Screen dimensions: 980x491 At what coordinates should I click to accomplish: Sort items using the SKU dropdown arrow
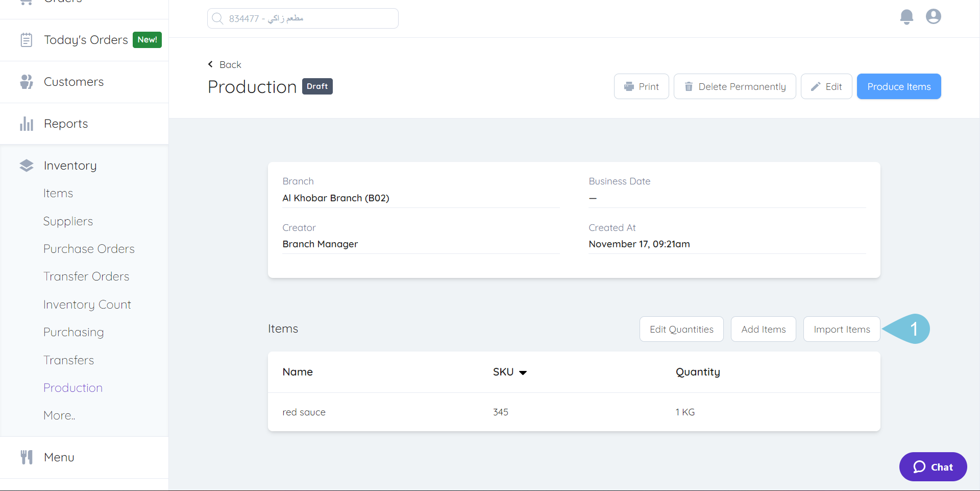point(524,372)
